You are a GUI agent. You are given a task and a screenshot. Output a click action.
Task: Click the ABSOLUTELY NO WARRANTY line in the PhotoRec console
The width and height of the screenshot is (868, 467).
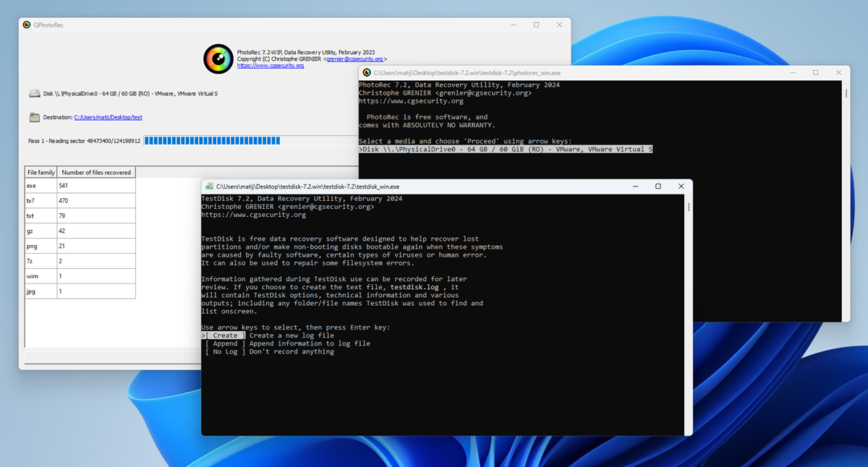coord(427,125)
